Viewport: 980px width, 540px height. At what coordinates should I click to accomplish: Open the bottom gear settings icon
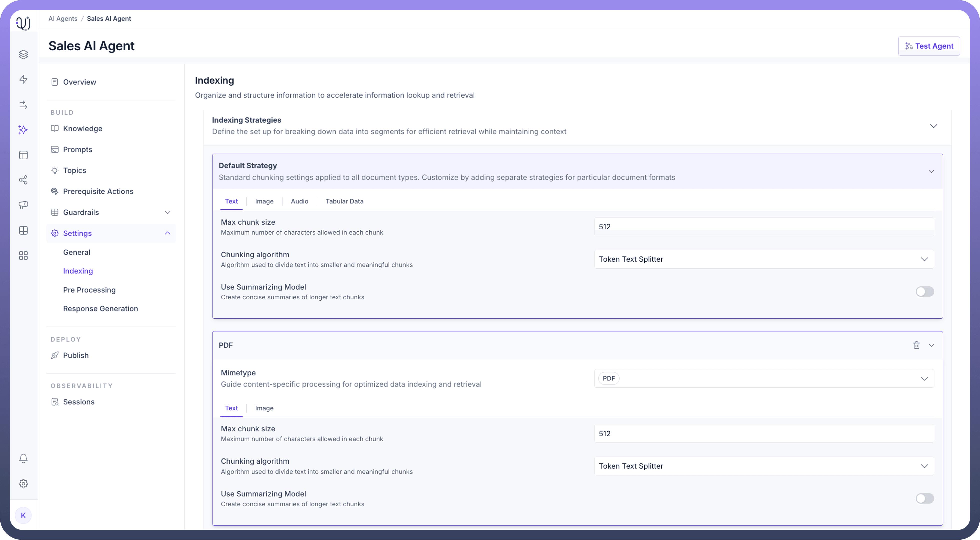23,483
